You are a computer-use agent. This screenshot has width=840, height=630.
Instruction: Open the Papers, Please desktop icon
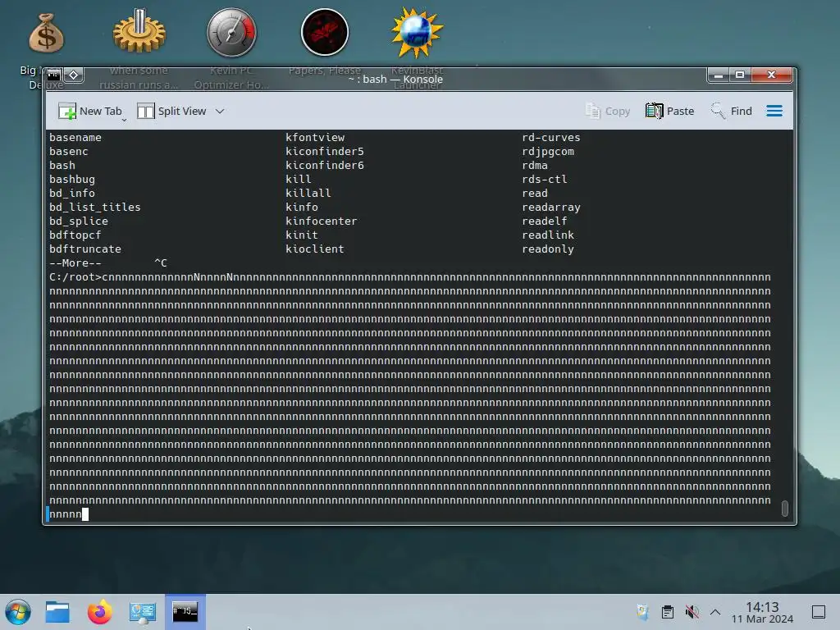click(x=325, y=32)
